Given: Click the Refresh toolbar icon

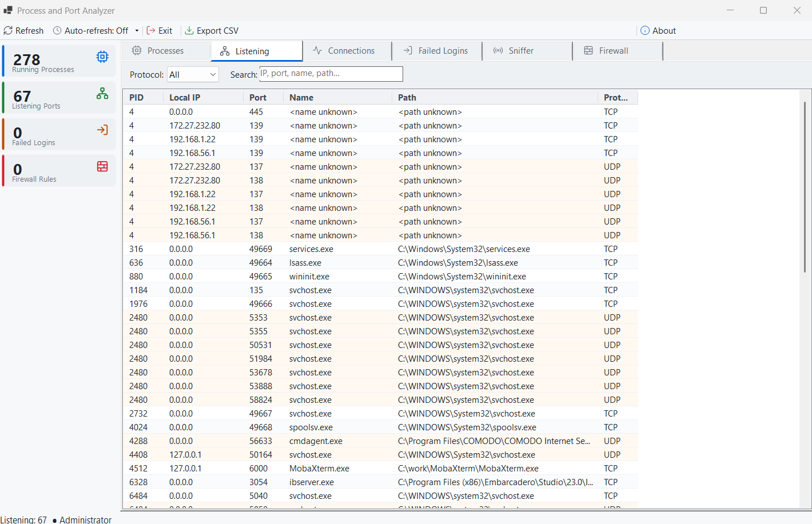Looking at the screenshot, I should pos(8,31).
